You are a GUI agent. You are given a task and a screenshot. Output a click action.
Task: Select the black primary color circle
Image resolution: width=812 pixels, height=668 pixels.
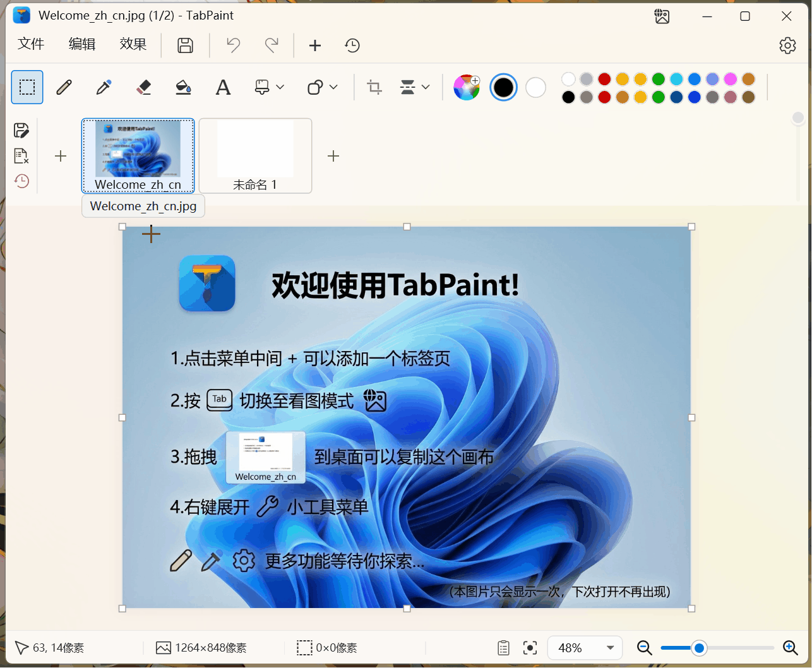(x=503, y=87)
